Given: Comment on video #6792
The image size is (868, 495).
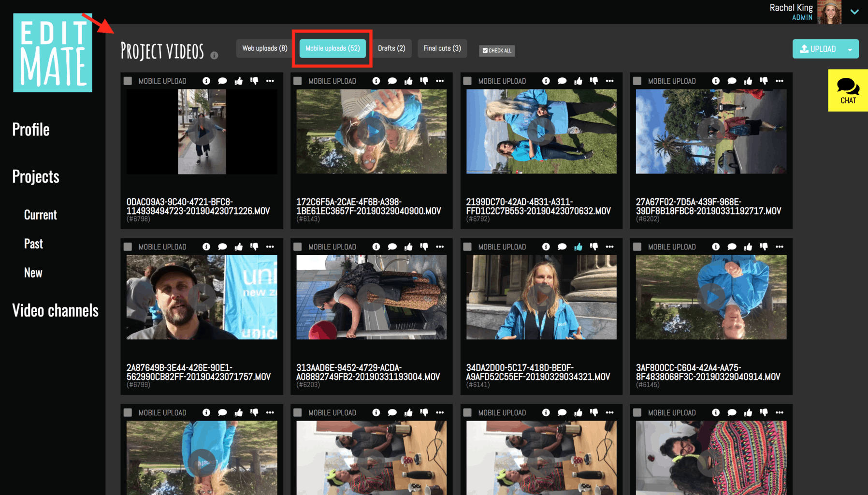Looking at the screenshot, I should click(x=562, y=81).
